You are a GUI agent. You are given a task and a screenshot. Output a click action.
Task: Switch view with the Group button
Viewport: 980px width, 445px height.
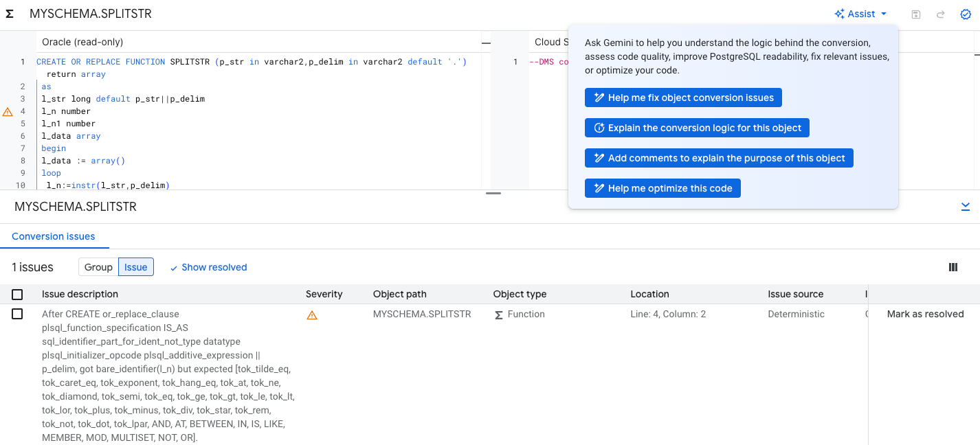coord(98,266)
